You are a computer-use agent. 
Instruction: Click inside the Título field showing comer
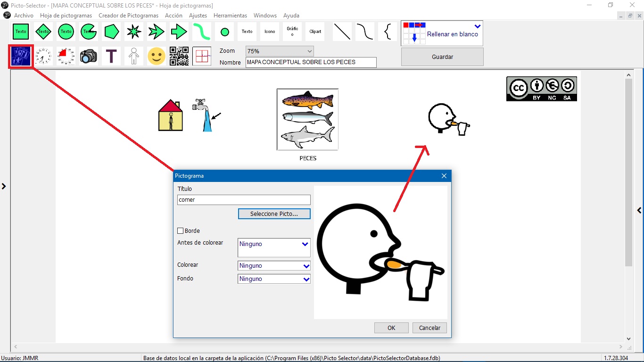243,199
